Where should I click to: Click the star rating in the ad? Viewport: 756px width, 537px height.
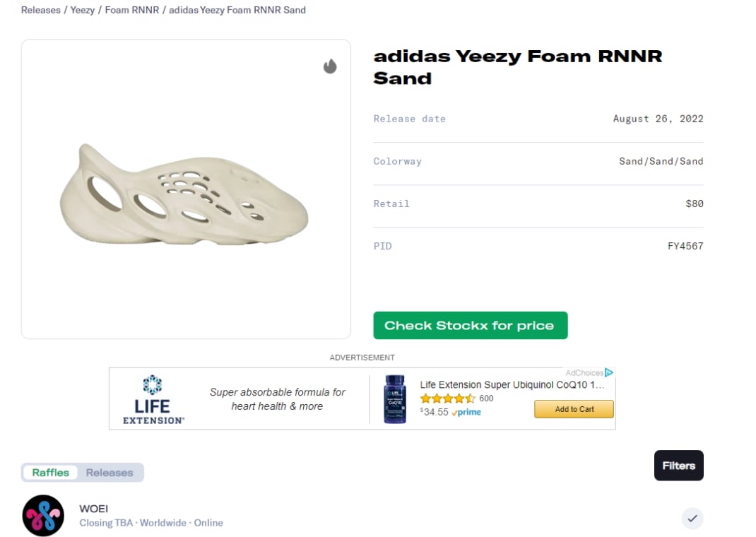point(447,399)
